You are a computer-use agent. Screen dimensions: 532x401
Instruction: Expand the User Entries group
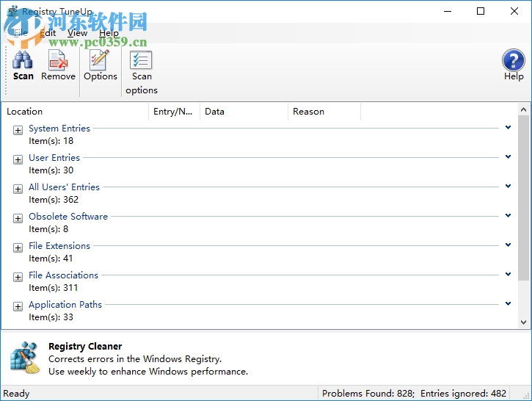click(x=18, y=159)
